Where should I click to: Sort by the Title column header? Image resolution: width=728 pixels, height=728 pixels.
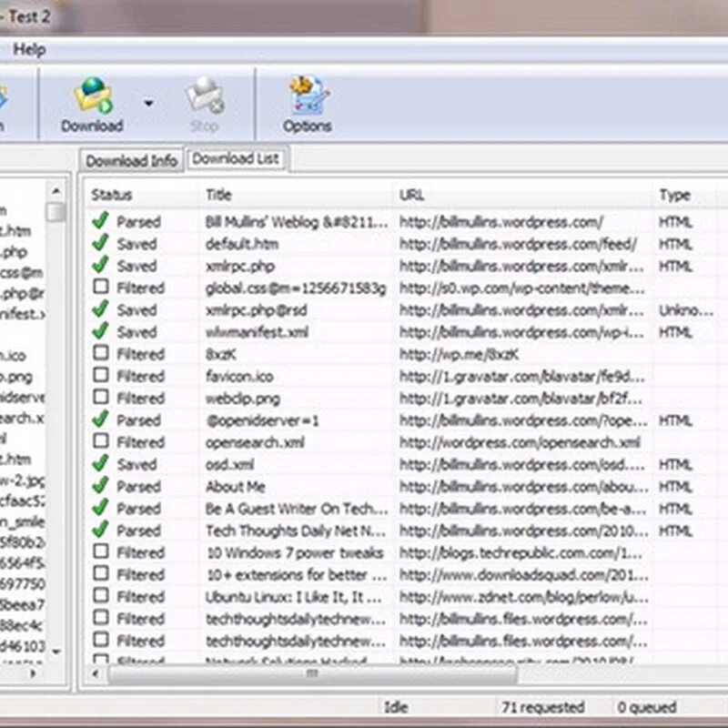point(218,195)
